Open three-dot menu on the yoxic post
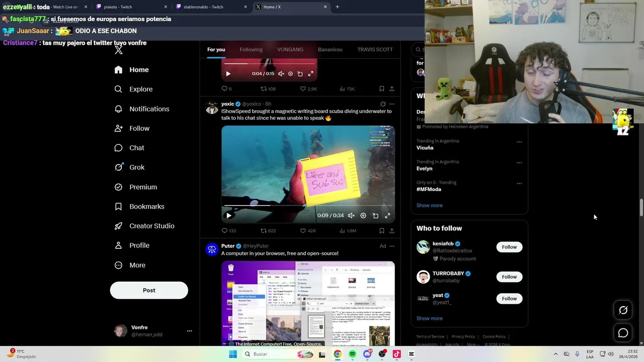This screenshot has width=644, height=362. click(x=392, y=104)
